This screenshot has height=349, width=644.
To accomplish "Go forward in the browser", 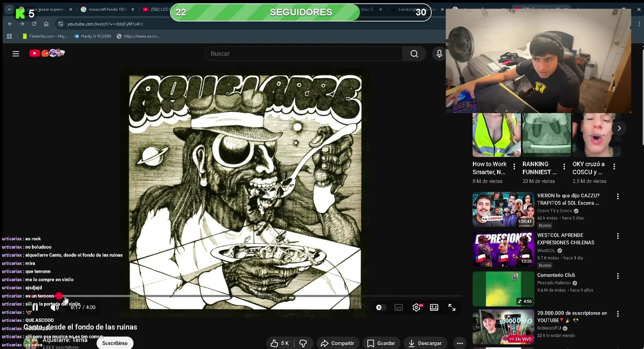I will 22,24.
